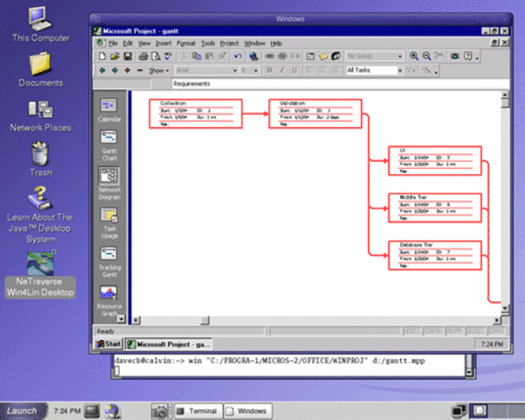Toggle AutoFilter button next to All Tasks
Image resolution: width=525 pixels, height=420 pixels.
point(411,70)
